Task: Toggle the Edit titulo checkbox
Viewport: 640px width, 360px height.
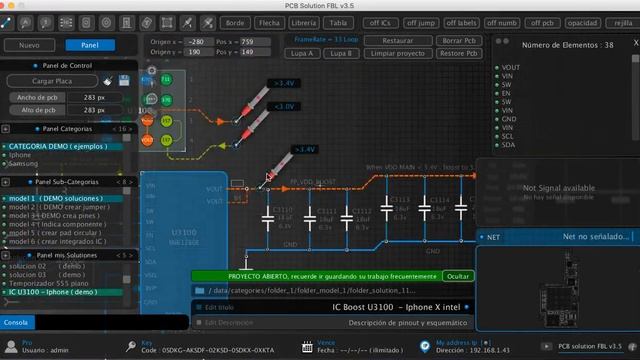Action: coord(199,307)
